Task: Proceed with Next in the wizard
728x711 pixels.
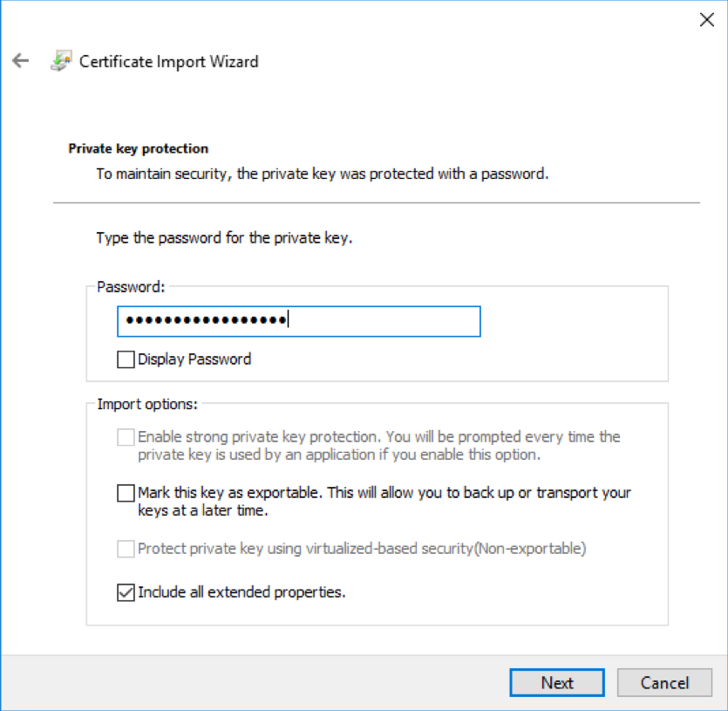Action: pyautogui.click(x=556, y=683)
